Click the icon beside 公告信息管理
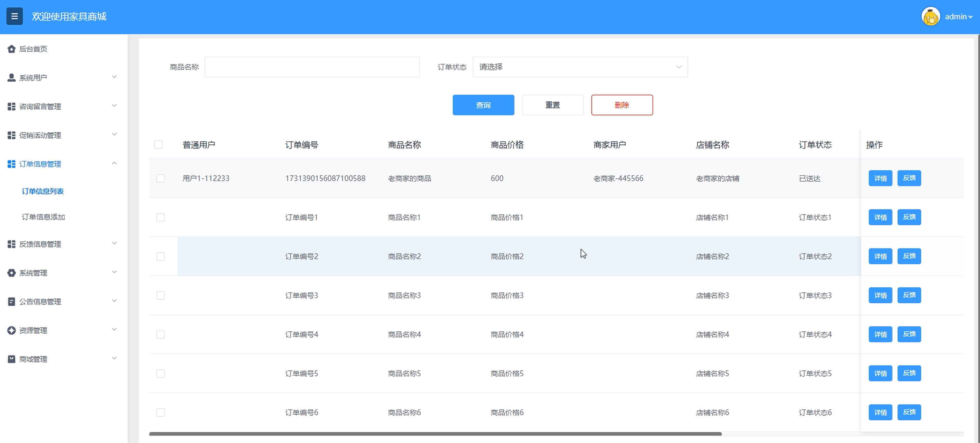The width and height of the screenshot is (980, 443). [x=11, y=302]
